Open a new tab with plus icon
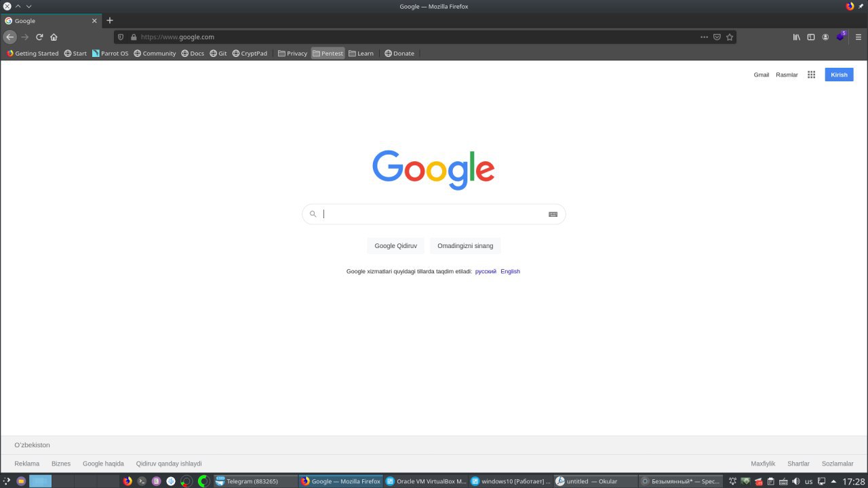Screen dimensions: 868x488 point(110,20)
